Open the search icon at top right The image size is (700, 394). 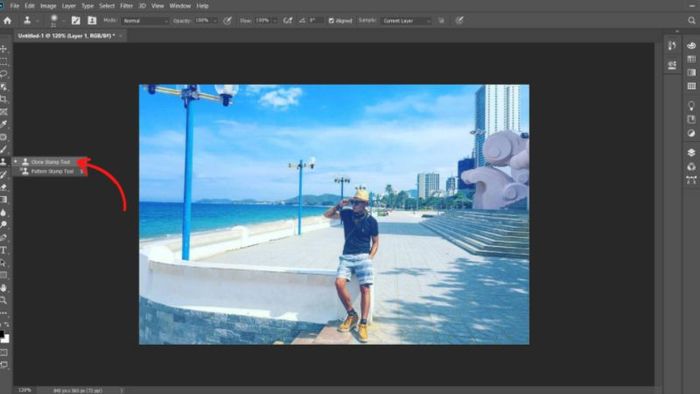691,21
